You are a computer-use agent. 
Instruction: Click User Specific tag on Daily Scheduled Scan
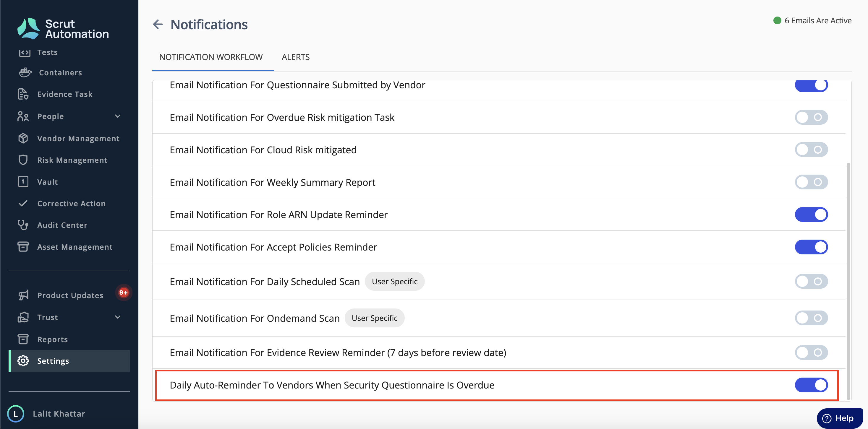(x=395, y=281)
